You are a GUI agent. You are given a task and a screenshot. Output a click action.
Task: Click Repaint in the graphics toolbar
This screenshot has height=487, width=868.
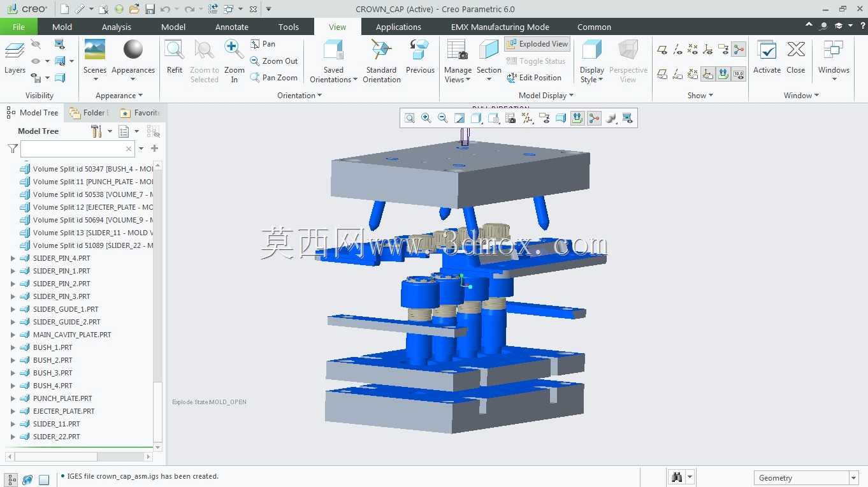459,118
